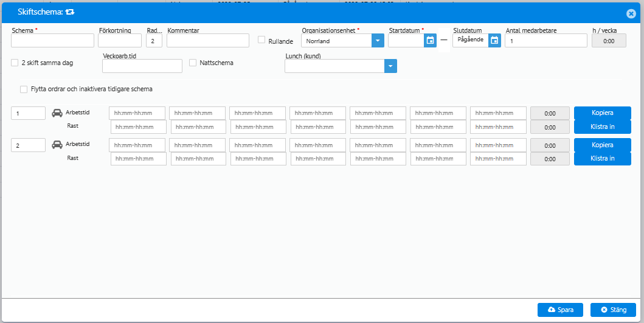Click the Kopiera button for row 1
This screenshot has width=644, height=323.
pyautogui.click(x=603, y=113)
